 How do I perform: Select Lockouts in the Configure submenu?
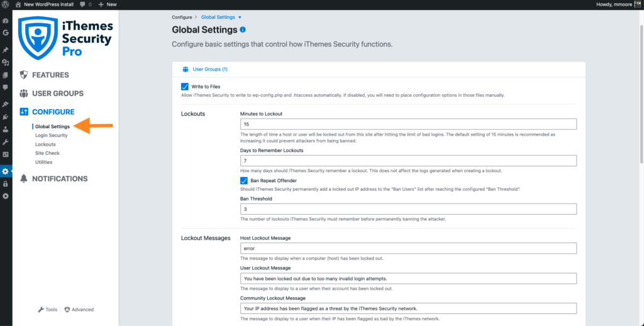tap(45, 144)
